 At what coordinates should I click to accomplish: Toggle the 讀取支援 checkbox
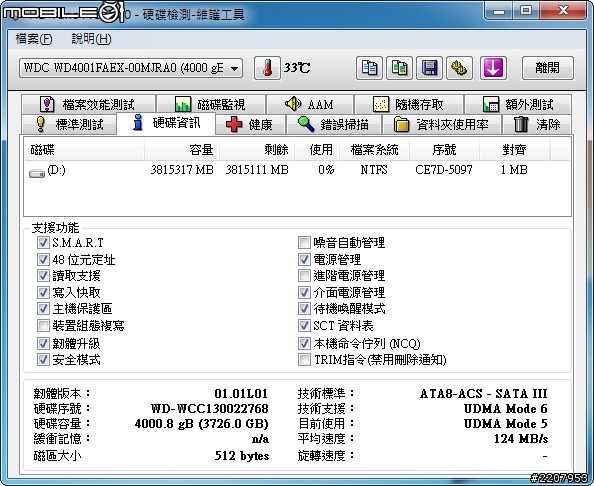point(43,275)
